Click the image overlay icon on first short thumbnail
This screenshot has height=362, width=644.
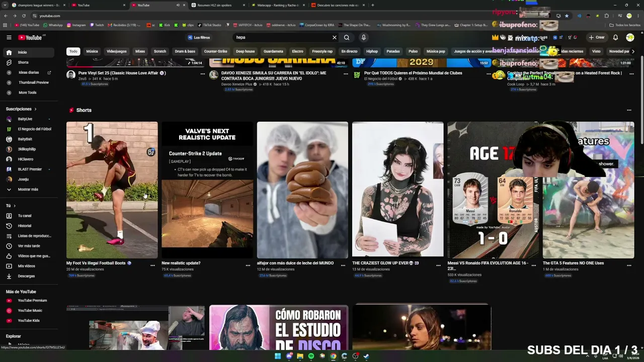click(151, 152)
